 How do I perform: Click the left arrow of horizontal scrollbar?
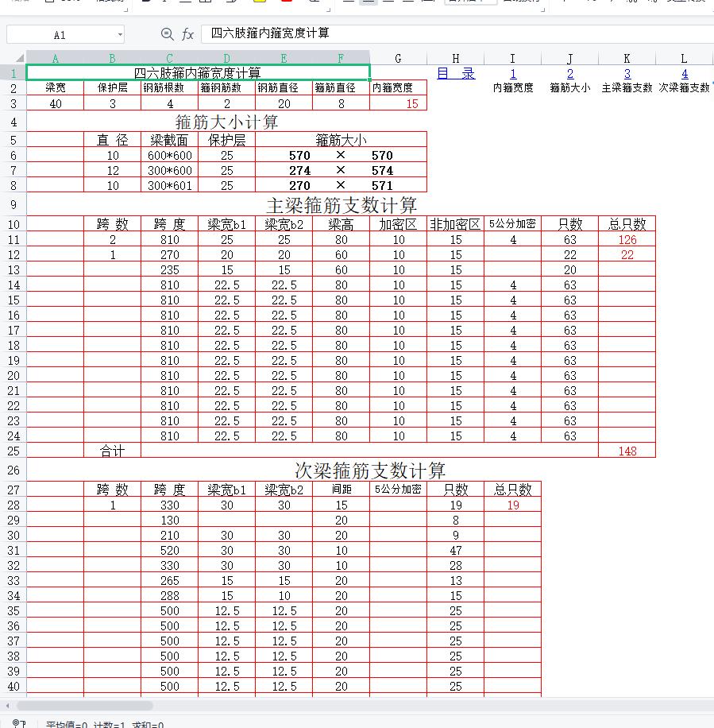tap(8, 705)
